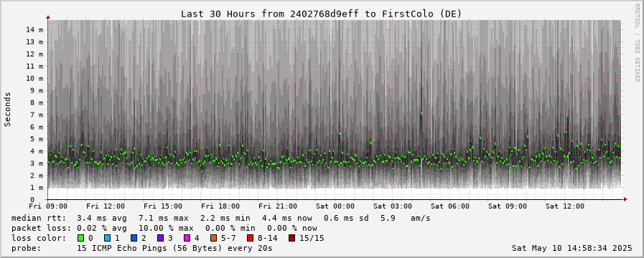The height and width of the screenshot is (258, 644).
Task: Click the '10 m' y-axis tick label
Action: point(34,78)
